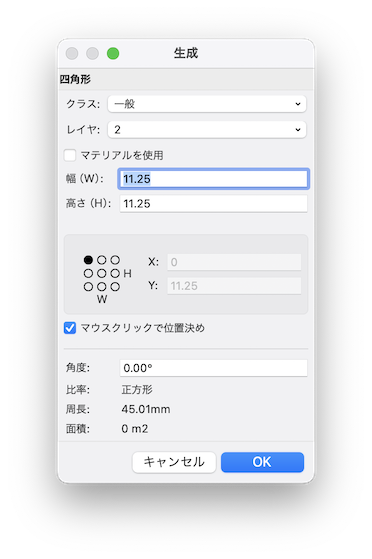Select the top-right anchor point radio button
Viewport: 372px width, 559px height.
pyautogui.click(x=115, y=260)
